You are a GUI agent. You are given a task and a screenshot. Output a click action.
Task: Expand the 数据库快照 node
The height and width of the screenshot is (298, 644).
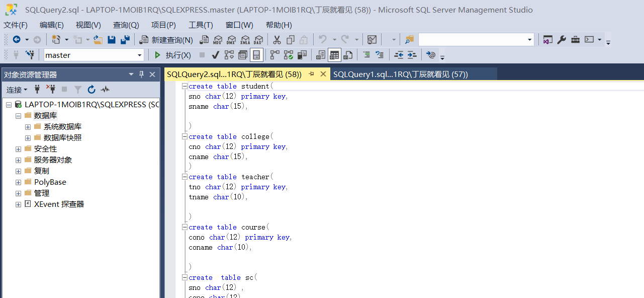pyautogui.click(x=28, y=138)
